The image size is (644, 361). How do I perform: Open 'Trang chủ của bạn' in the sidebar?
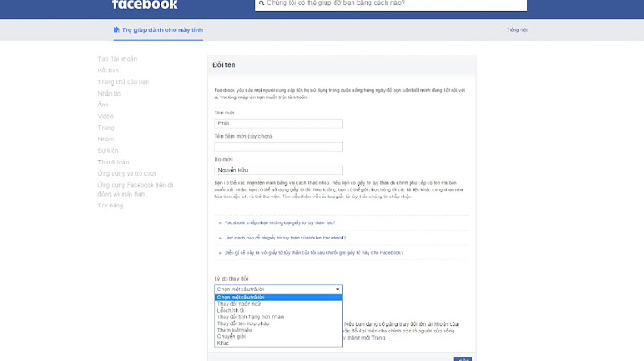point(123,82)
